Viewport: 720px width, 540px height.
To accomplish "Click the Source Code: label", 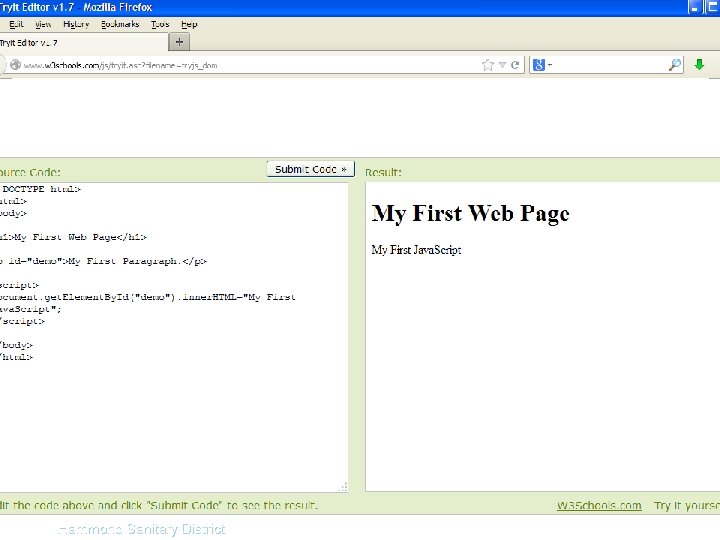I will (x=30, y=172).
